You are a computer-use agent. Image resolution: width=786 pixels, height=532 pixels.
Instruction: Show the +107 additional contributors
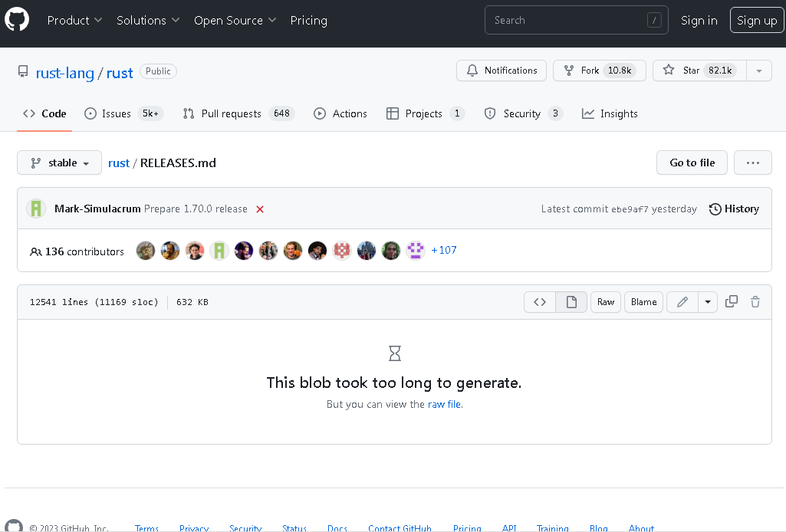(x=444, y=250)
